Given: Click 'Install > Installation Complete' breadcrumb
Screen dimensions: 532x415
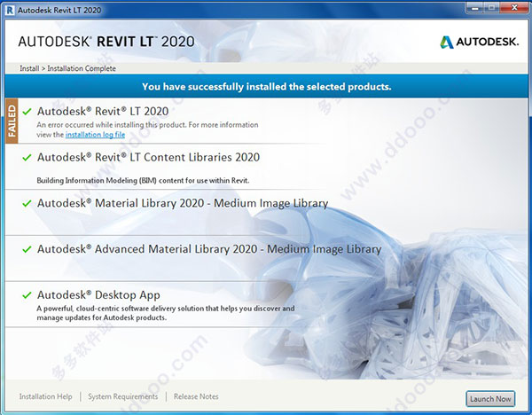Looking at the screenshot, I should (67, 68).
